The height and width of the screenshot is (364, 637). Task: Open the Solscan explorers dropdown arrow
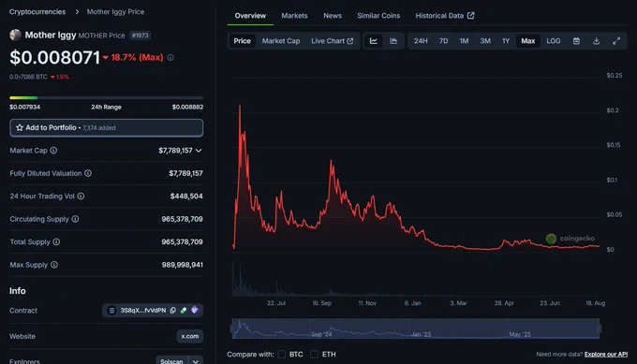pos(196,361)
